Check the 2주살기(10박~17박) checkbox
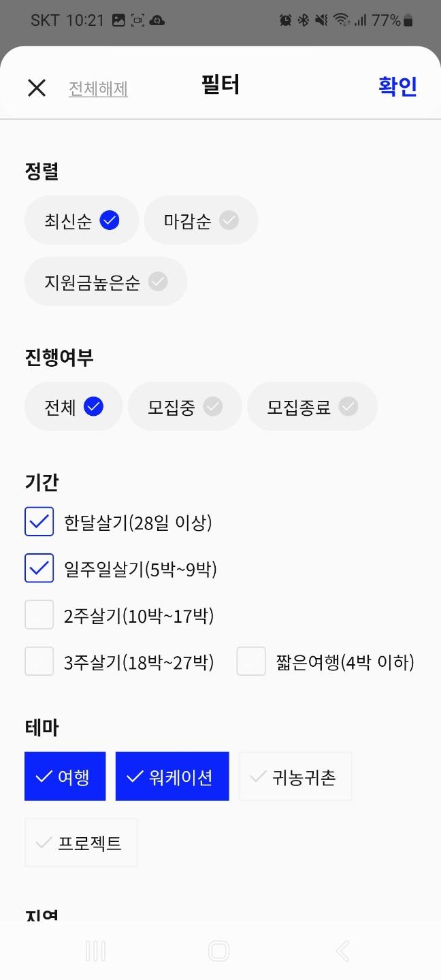Image resolution: width=441 pixels, height=980 pixels. pyautogui.click(x=39, y=615)
